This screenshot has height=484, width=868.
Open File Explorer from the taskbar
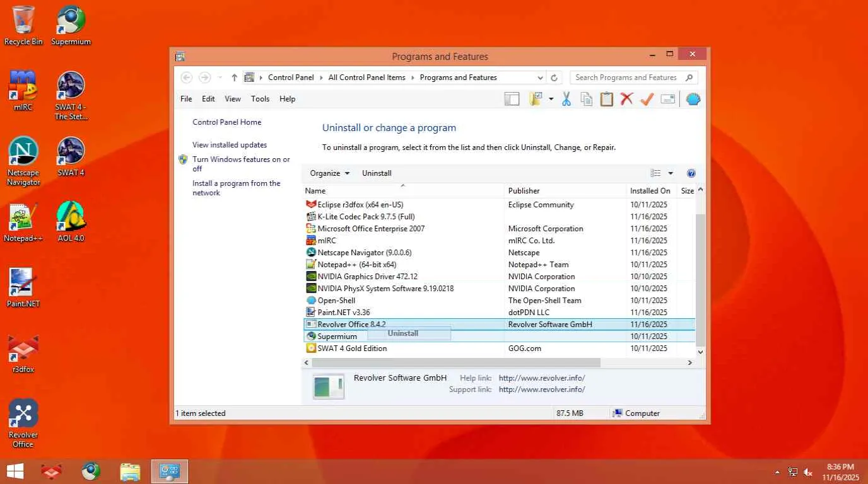(130, 471)
